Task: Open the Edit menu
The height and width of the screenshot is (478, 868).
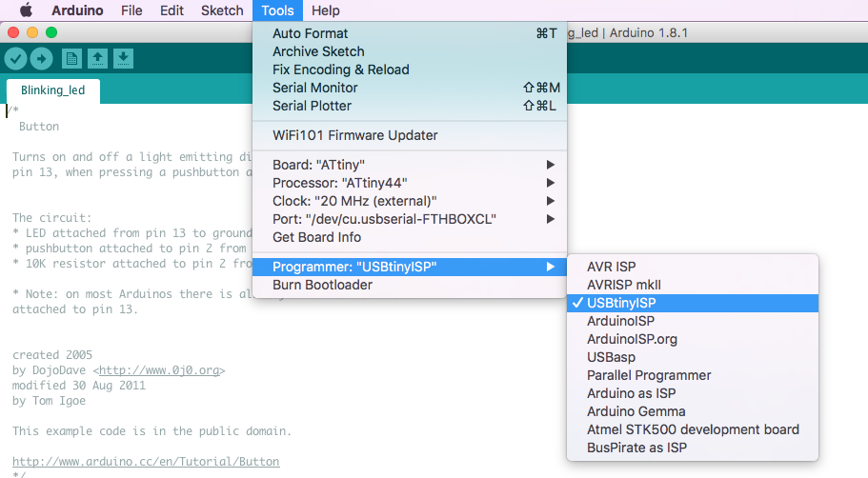Action: [x=172, y=10]
